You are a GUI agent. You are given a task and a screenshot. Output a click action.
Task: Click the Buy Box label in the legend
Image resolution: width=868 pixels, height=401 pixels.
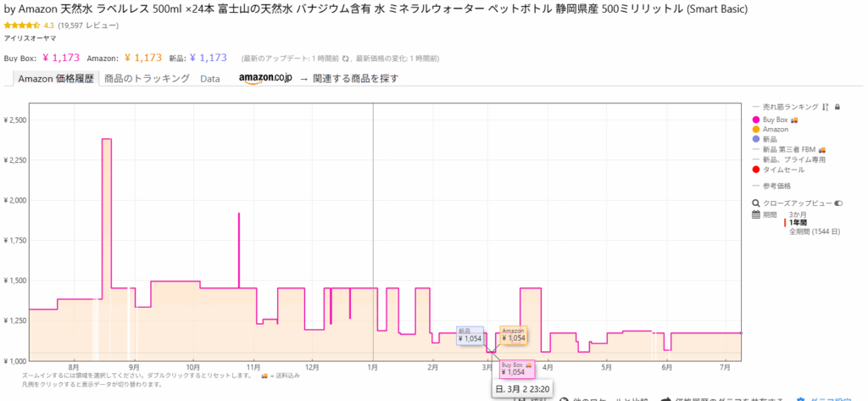click(775, 120)
